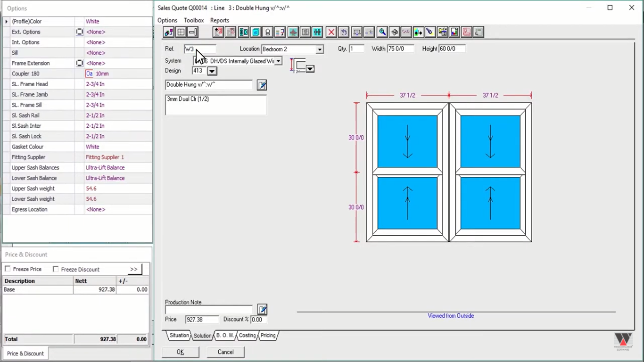Click the undo arrow toolbar icon
Viewport: 644px width, 362px height.
point(343,32)
